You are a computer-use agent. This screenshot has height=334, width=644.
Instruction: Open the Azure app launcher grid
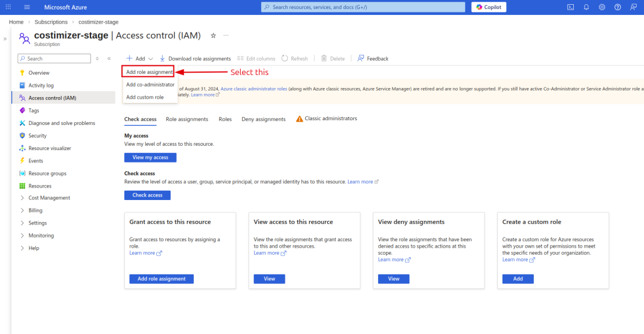8,7
